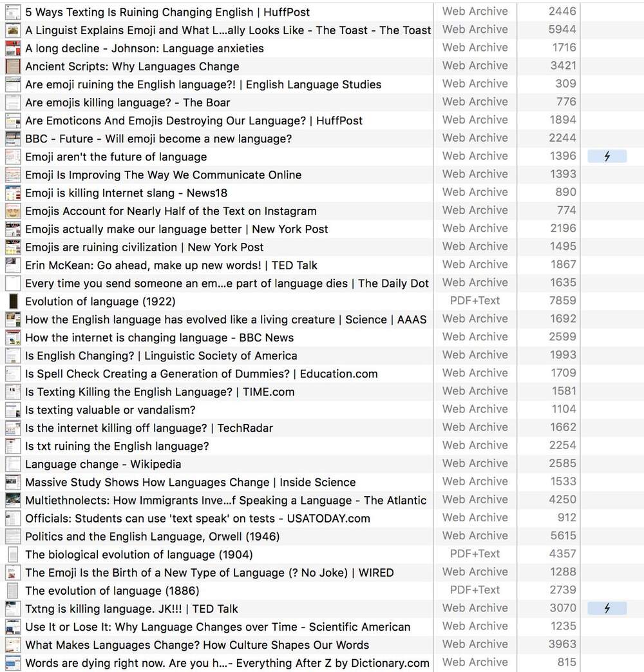Select 'The biological evolution of language (1904)'
The width and height of the screenshot is (644, 672).
[x=139, y=555]
